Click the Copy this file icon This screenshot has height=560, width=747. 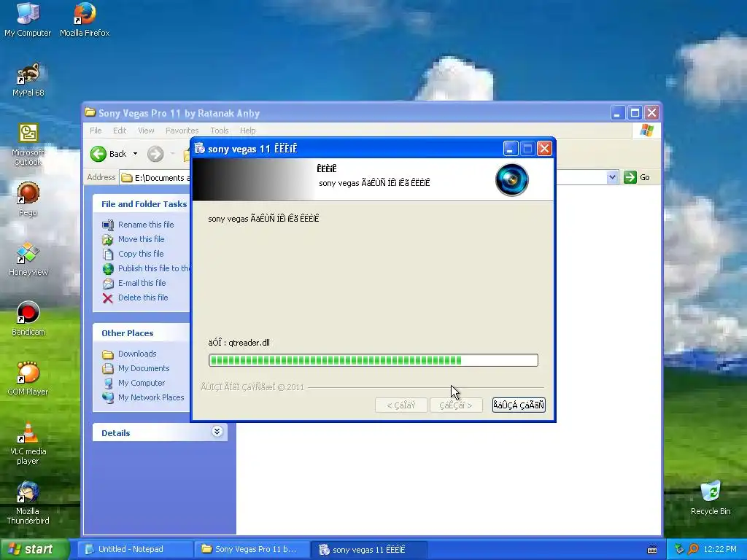pos(108,254)
